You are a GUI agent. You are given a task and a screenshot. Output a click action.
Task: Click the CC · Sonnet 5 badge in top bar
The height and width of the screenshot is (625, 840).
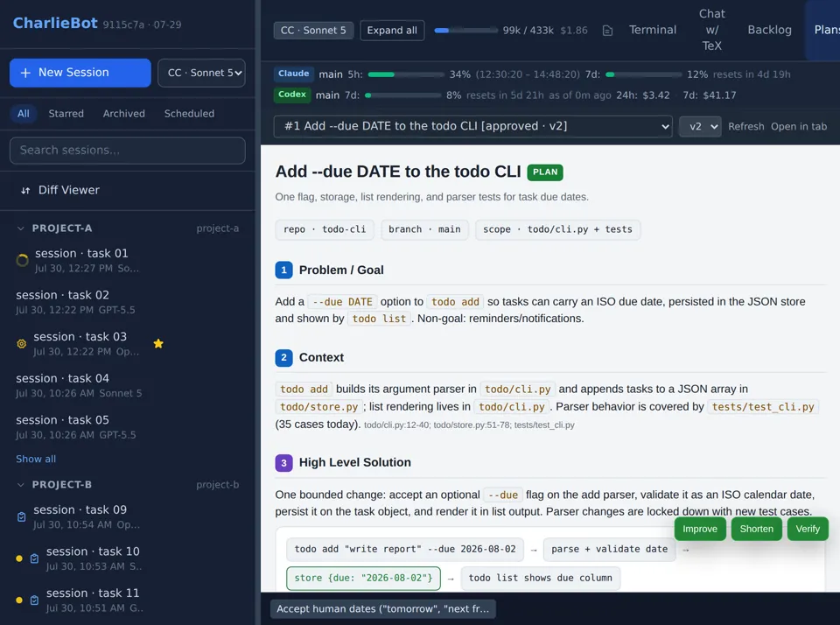pyautogui.click(x=313, y=31)
